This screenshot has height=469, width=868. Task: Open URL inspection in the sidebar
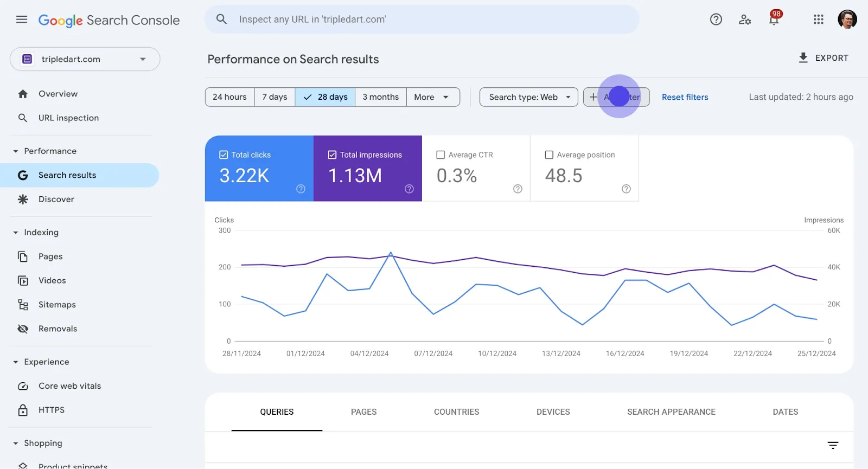click(69, 118)
